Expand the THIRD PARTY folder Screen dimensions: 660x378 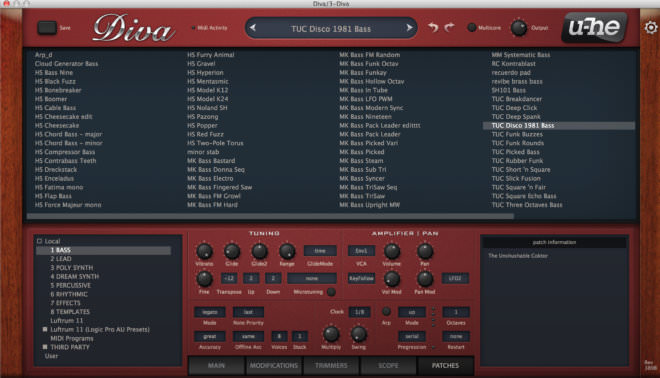[45, 347]
